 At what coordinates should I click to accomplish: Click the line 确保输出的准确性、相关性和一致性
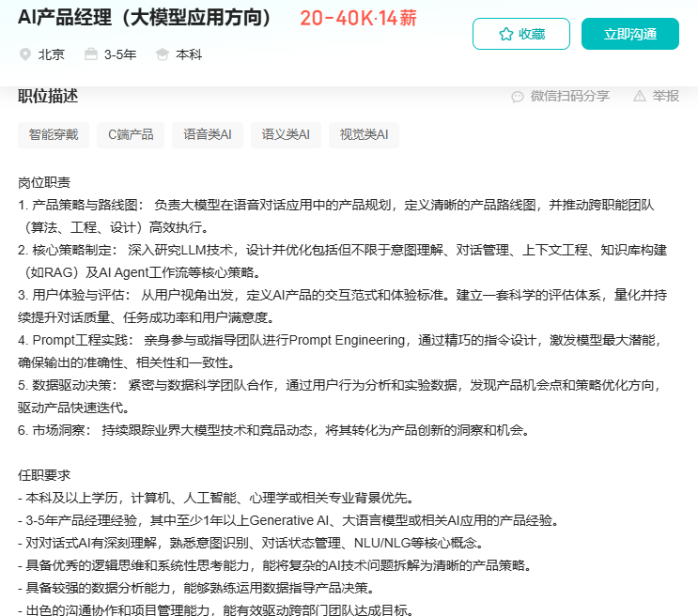tap(127, 362)
